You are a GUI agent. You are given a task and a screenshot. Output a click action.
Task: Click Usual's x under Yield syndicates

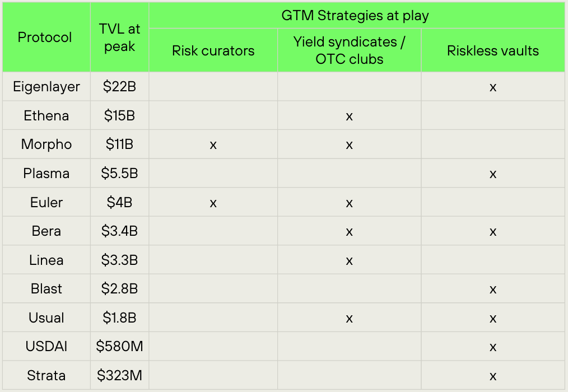349,318
